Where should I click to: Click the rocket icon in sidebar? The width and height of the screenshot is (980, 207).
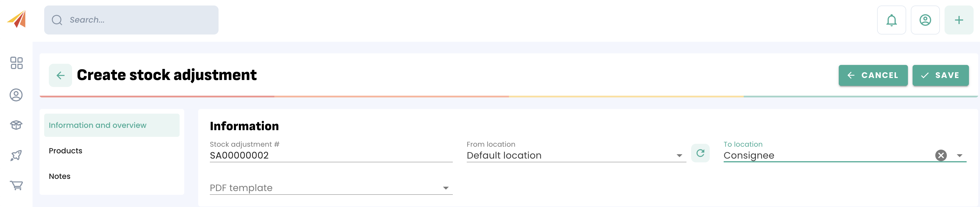pos(16,155)
